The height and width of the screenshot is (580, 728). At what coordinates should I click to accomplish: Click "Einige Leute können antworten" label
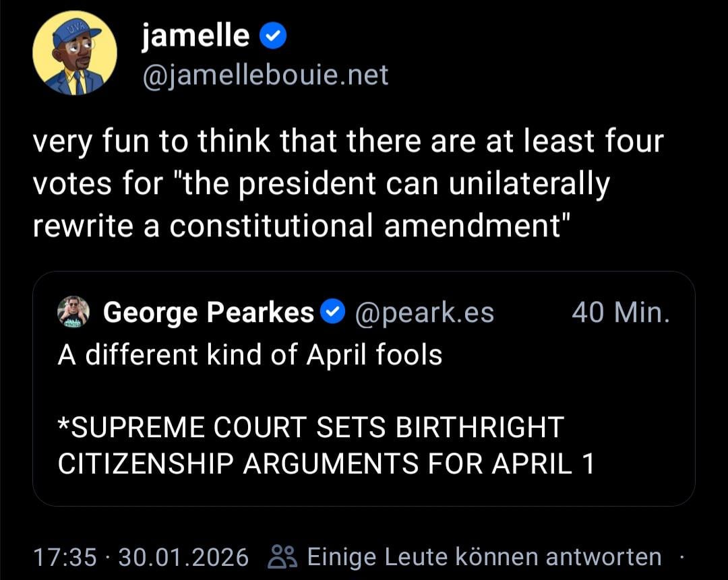click(484, 557)
